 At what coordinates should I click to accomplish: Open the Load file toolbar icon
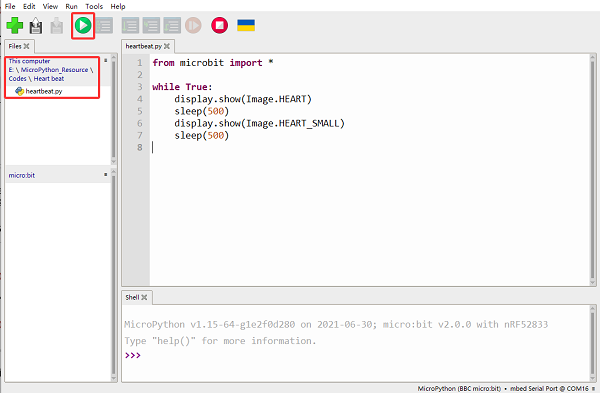point(36,26)
